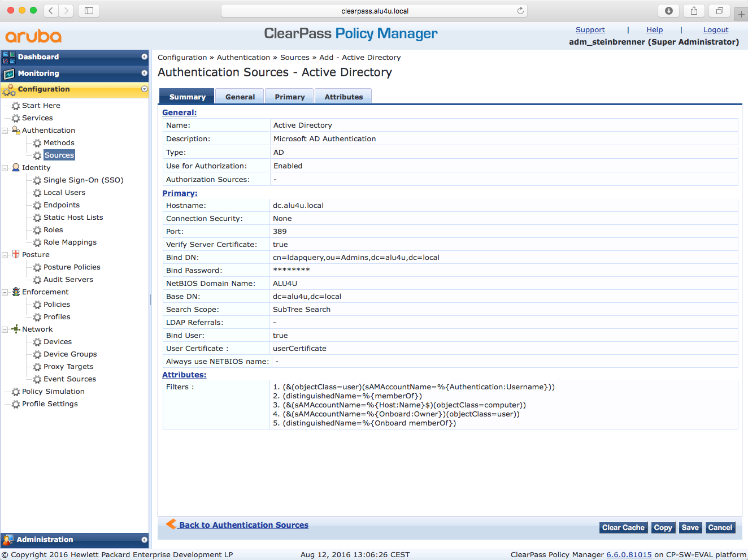The width and height of the screenshot is (748, 560).
Task: Click the Administration panel icon
Action: tap(8, 540)
